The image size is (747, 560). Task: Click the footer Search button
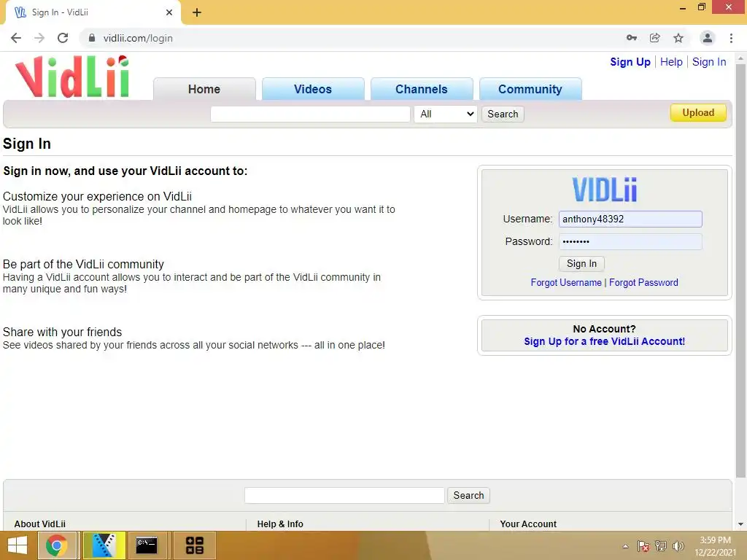468,495
